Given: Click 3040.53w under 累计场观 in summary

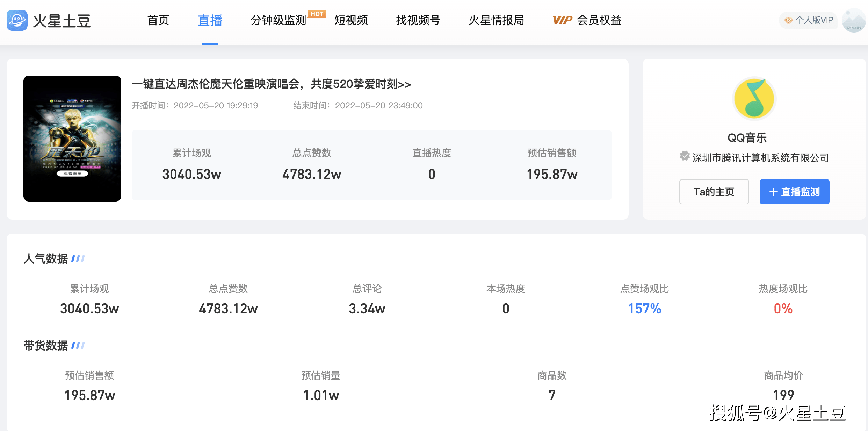Looking at the screenshot, I should pyautogui.click(x=192, y=174).
